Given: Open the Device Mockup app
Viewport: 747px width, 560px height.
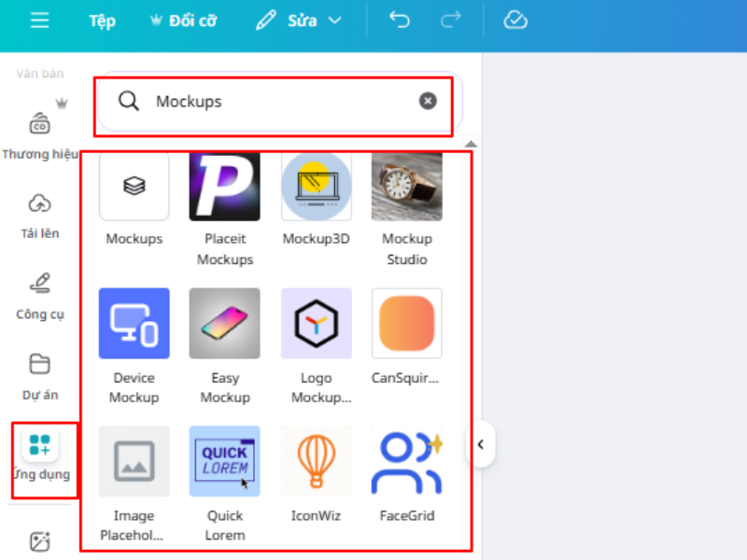Looking at the screenshot, I should coord(134,324).
